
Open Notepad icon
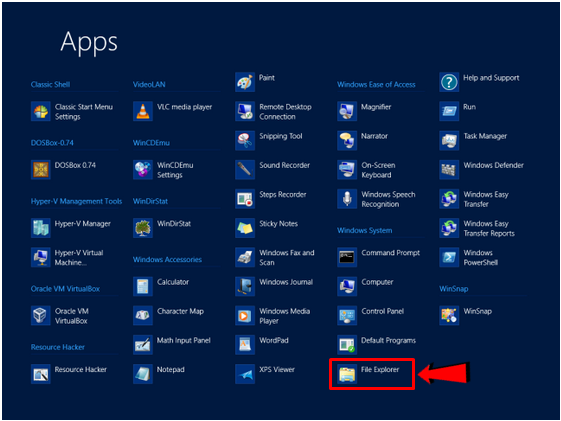(x=143, y=374)
